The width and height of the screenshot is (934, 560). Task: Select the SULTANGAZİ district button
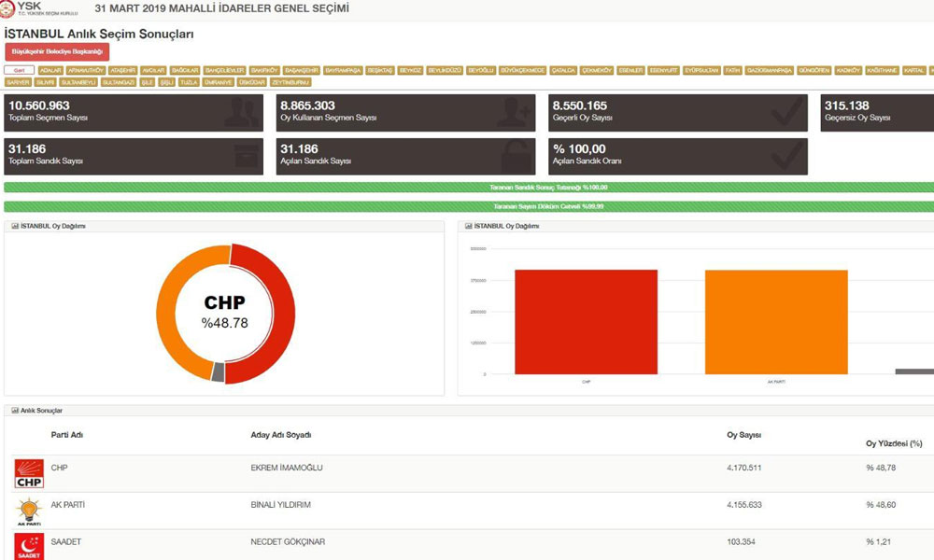(x=119, y=82)
